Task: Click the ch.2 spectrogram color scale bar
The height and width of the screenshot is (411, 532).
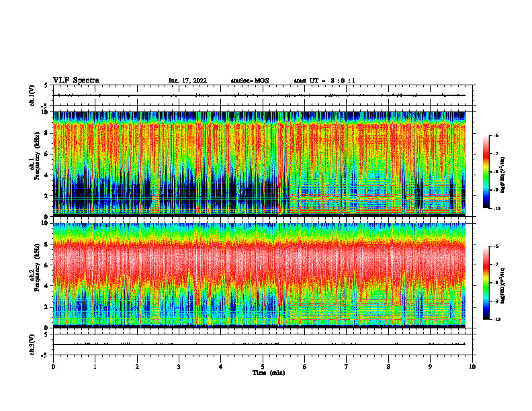Action: click(x=486, y=283)
